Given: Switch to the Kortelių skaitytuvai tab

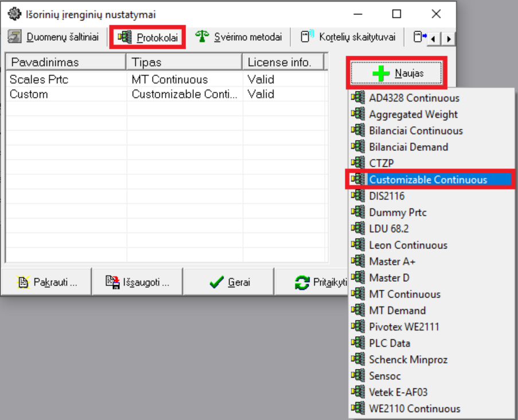Looking at the screenshot, I should 349,37.
